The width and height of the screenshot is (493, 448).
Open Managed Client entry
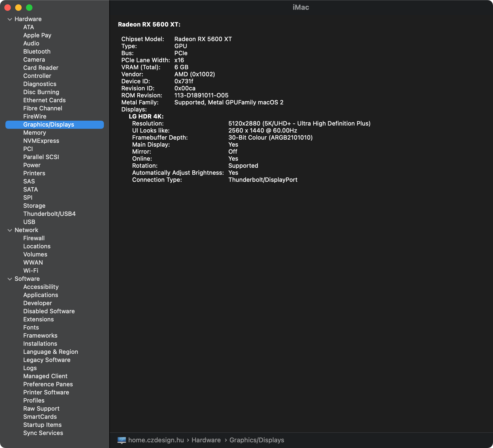pyautogui.click(x=45, y=376)
